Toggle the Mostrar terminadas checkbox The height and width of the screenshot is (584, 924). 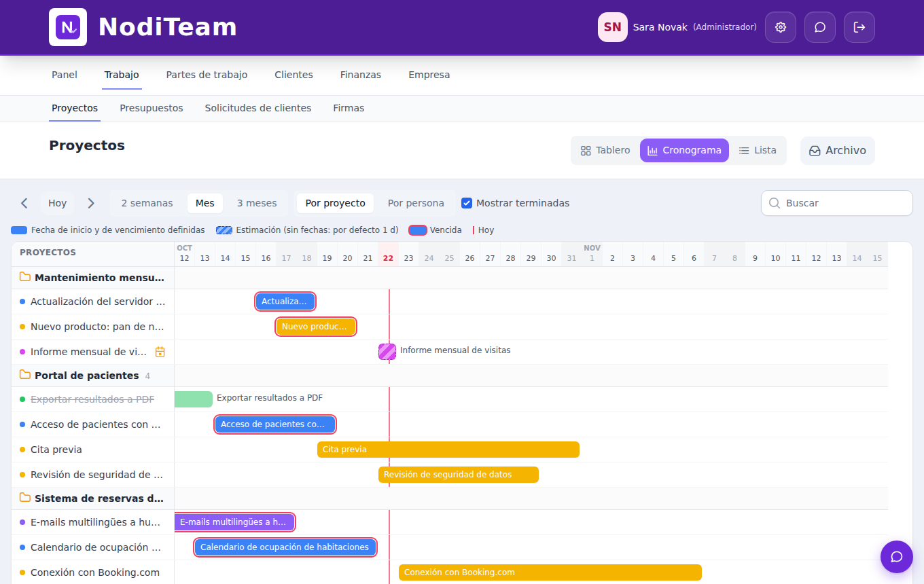coord(467,203)
